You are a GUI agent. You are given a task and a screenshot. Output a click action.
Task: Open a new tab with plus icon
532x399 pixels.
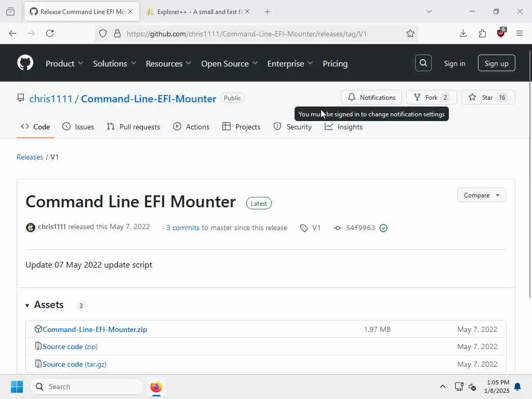click(x=268, y=11)
